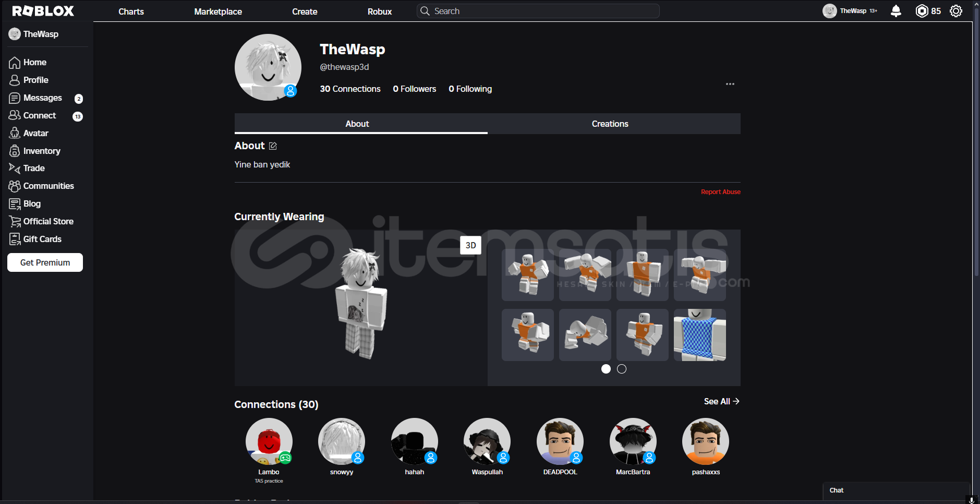Open the 30 Connections link
The image size is (980, 504).
click(350, 89)
